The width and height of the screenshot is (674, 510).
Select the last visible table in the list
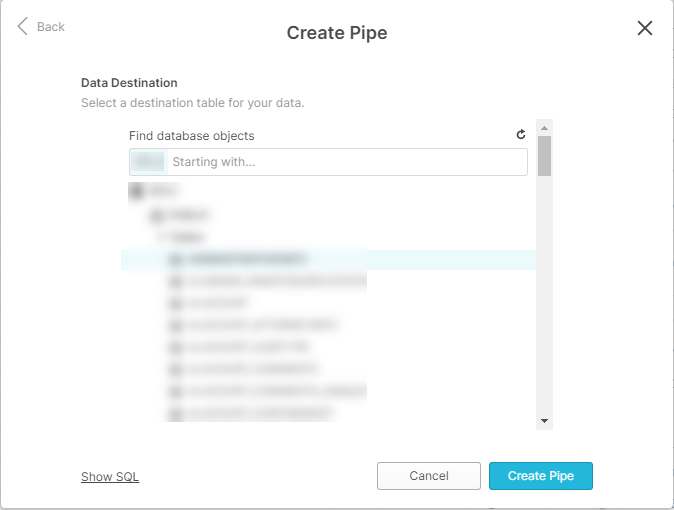[x=260, y=412]
